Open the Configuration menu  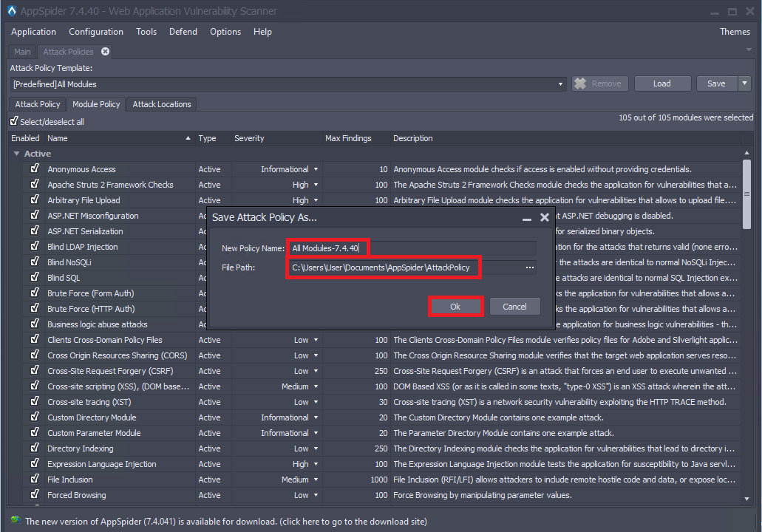[96, 32]
